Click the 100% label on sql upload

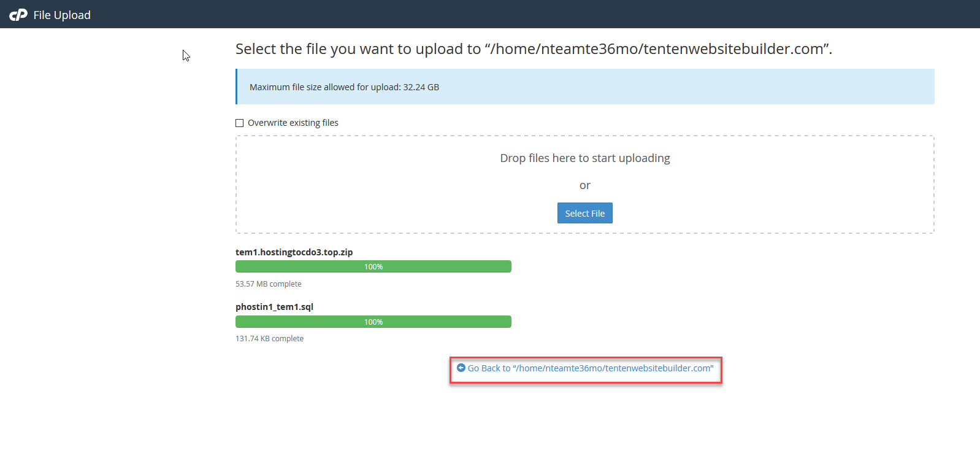click(x=373, y=322)
